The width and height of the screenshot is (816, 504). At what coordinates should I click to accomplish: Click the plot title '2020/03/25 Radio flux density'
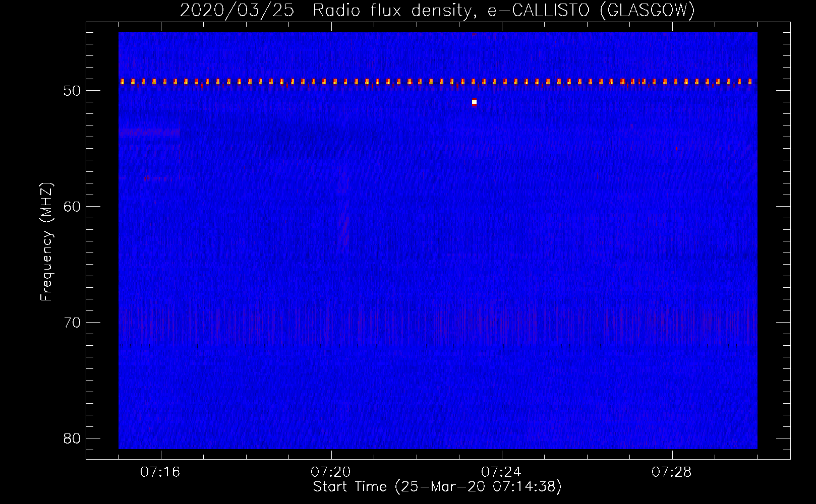(437, 10)
